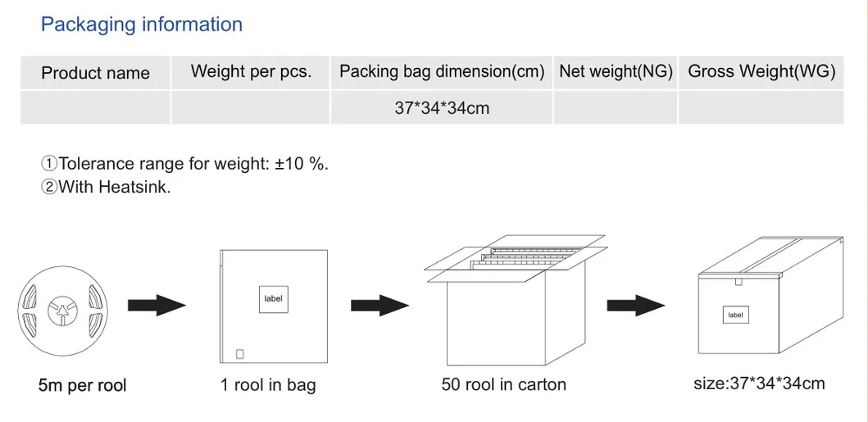Click the arrow after the bag
The image size is (868, 422).
(x=379, y=306)
